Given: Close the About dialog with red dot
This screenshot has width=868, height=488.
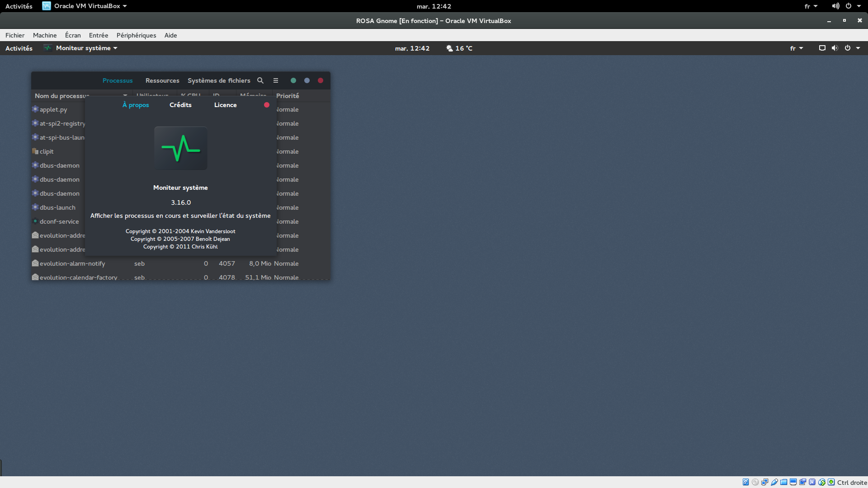Looking at the screenshot, I should (267, 105).
